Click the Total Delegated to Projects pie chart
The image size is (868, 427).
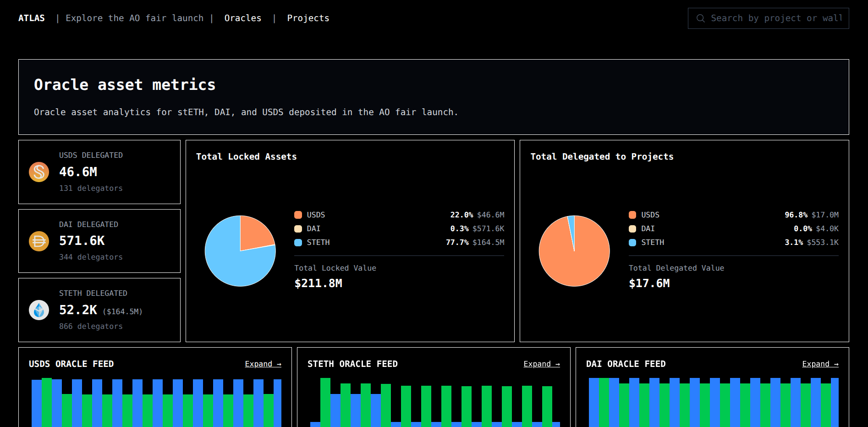(x=574, y=251)
